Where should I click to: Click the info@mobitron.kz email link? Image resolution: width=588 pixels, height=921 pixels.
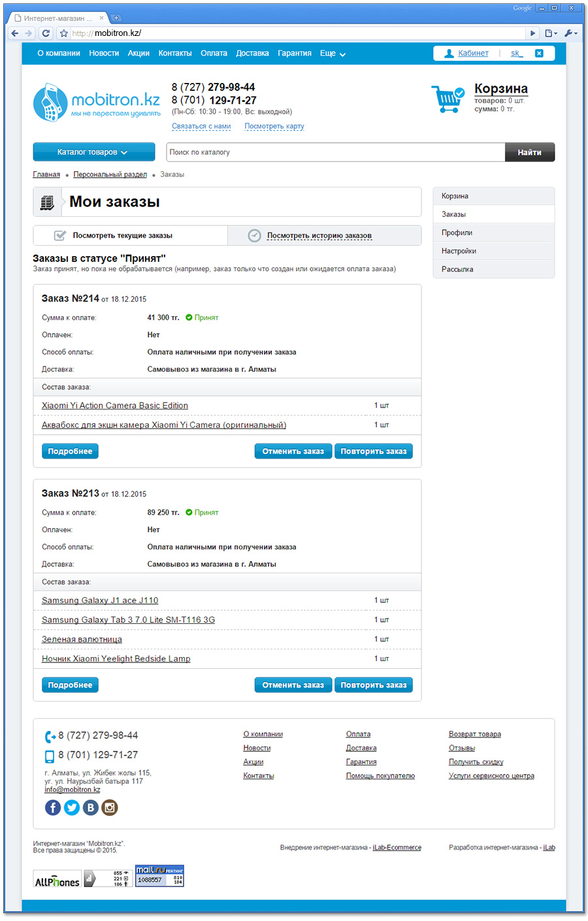pyautogui.click(x=73, y=790)
